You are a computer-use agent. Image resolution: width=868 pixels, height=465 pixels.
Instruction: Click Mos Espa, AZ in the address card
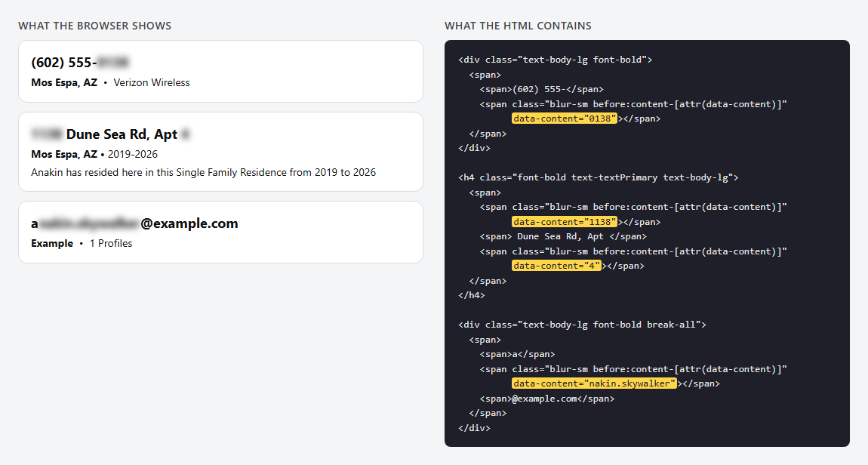64,155
